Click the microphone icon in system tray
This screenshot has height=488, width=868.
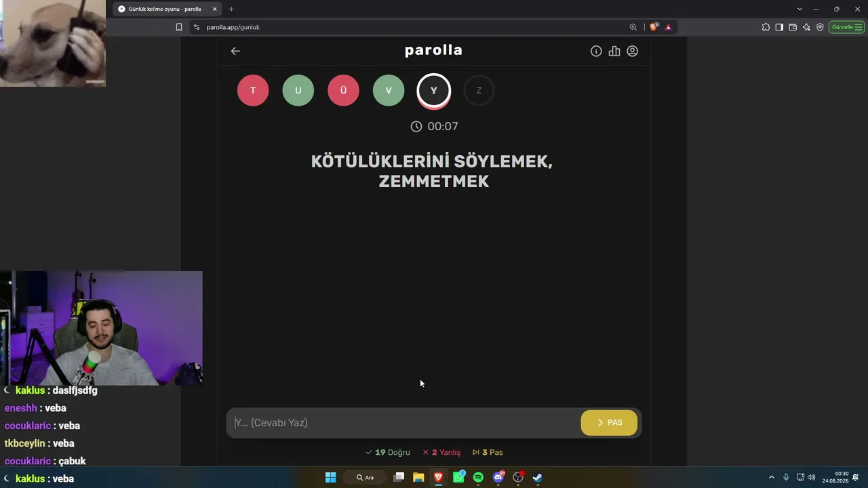coord(786,477)
